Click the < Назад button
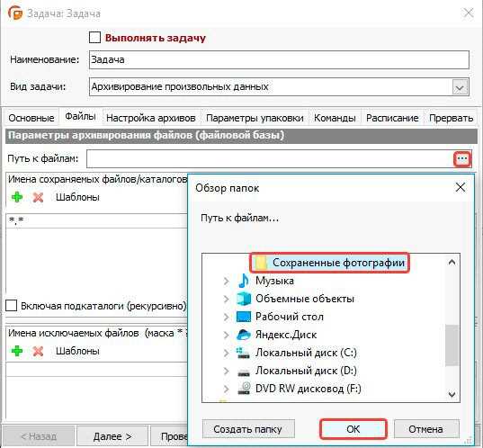483x448 pixels. [39, 436]
